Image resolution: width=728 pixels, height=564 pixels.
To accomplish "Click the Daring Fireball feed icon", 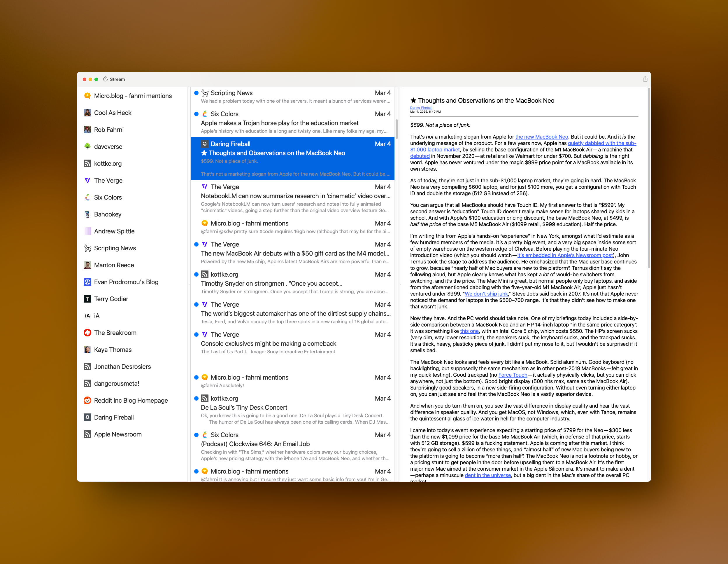I will pos(87,417).
